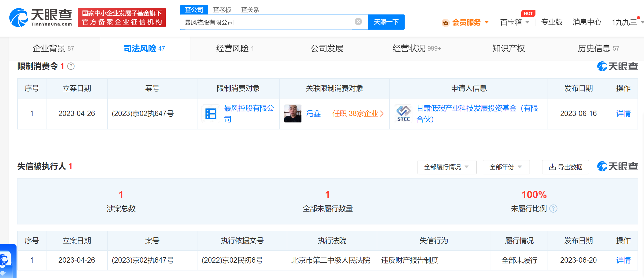644x278 pixels.
Task: Click the download icon in 导出数据
Action: tap(552, 167)
